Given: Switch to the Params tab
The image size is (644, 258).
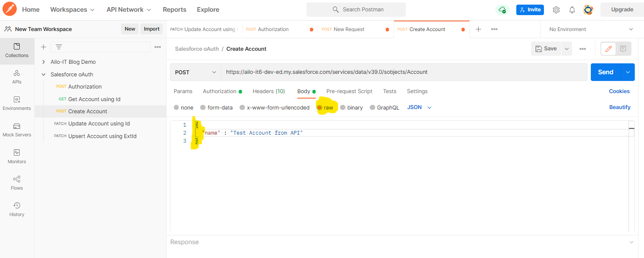Looking at the screenshot, I should pyautogui.click(x=183, y=91).
